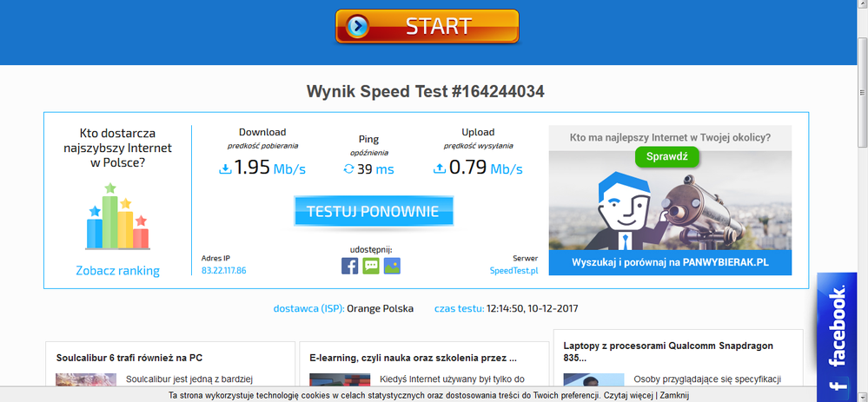Click the 0.79 Mb/s upload value
The width and height of the screenshot is (868, 402).
click(486, 168)
